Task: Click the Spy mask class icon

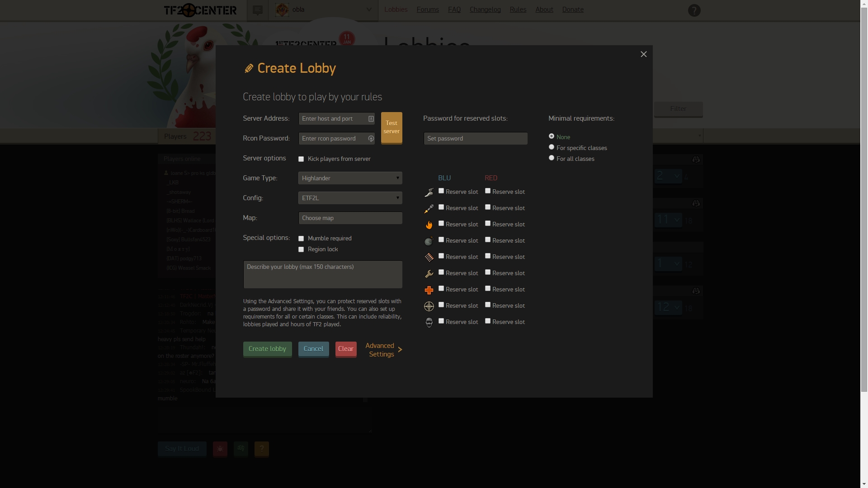Action: tap(429, 323)
